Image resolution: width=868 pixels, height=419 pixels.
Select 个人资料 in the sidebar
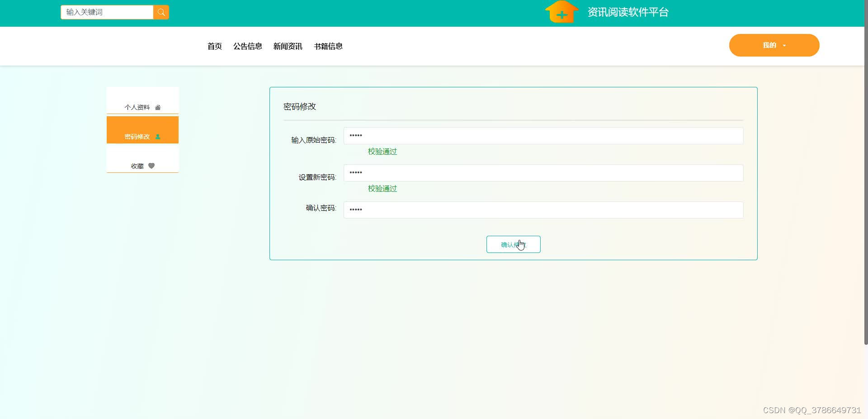(x=142, y=100)
